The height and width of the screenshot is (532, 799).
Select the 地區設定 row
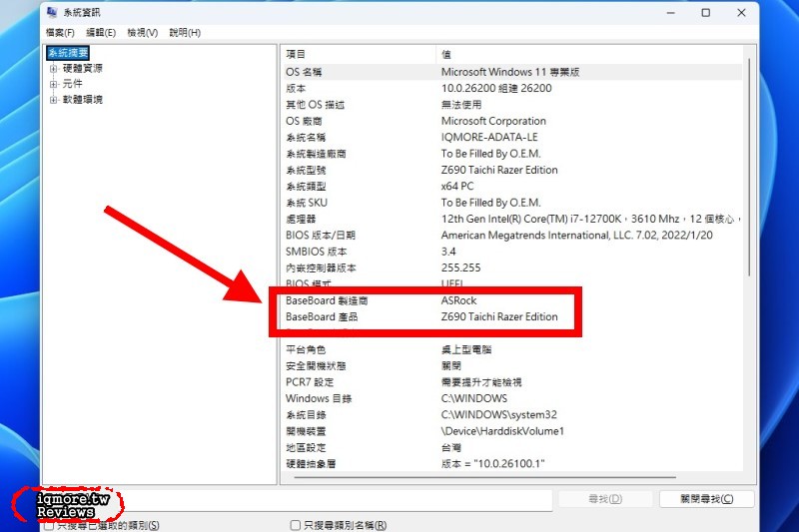tap(512, 447)
